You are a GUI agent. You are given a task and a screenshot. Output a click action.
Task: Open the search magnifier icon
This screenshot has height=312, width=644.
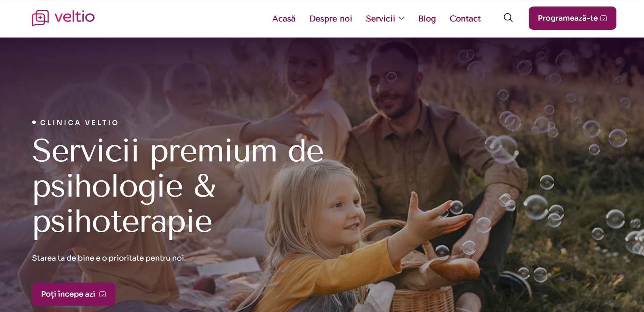coord(508,18)
